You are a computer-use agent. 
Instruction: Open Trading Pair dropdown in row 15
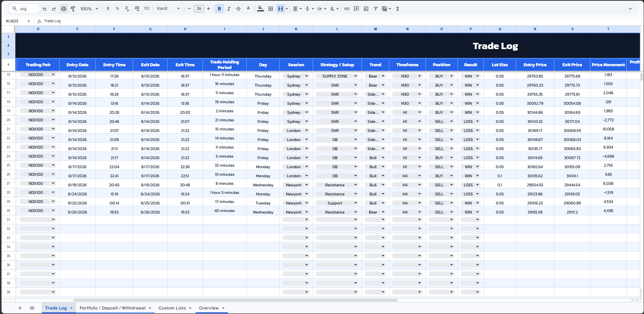pyautogui.click(x=53, y=75)
